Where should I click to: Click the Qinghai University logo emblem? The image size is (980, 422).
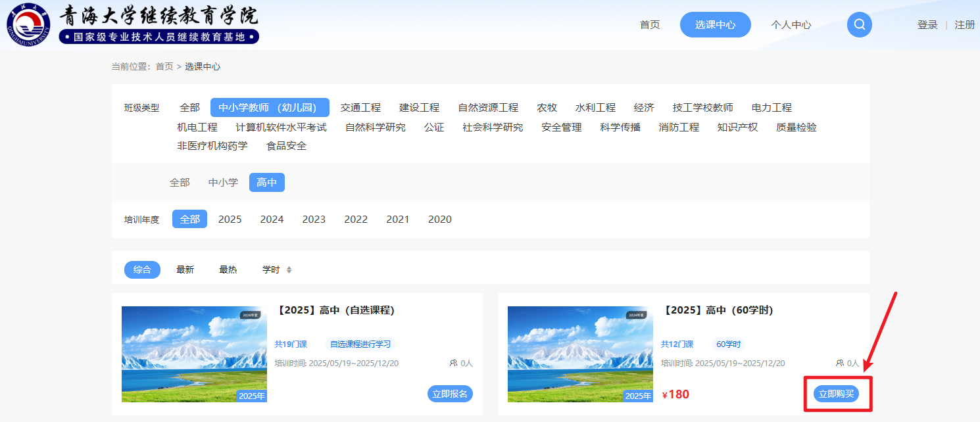[28, 26]
